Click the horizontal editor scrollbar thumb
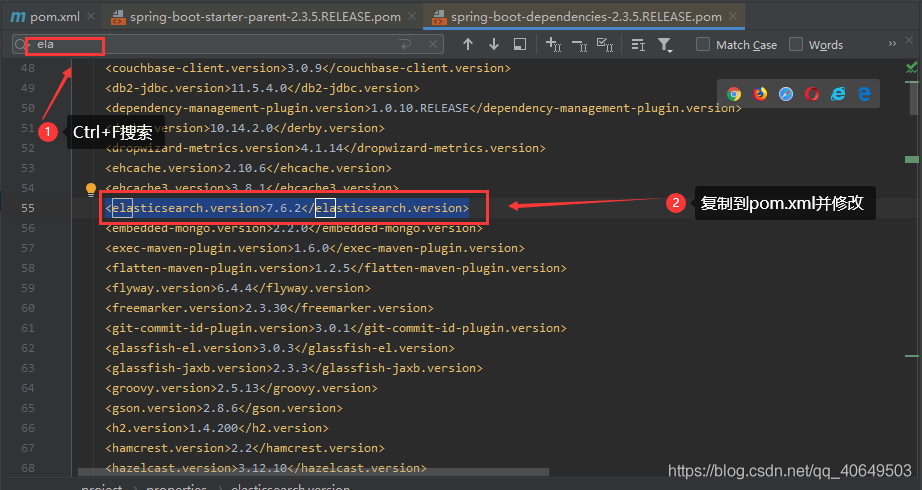 click(x=313, y=472)
